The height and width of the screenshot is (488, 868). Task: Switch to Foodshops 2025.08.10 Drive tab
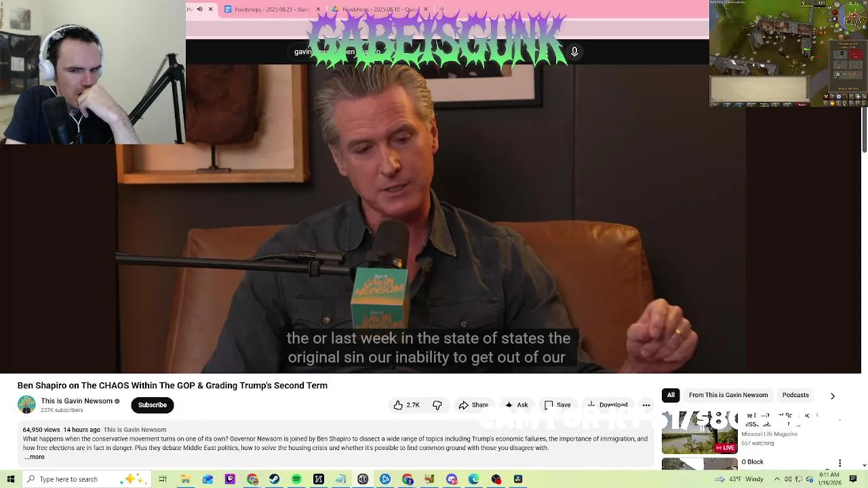378,9
